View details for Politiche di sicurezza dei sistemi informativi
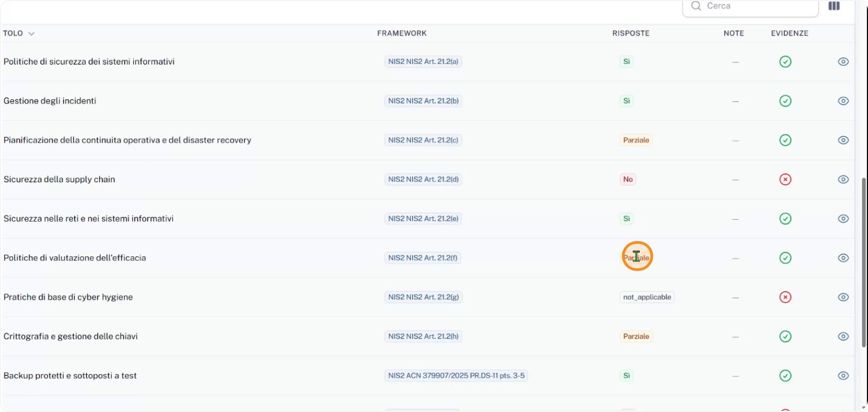The width and height of the screenshot is (868, 412). click(843, 62)
